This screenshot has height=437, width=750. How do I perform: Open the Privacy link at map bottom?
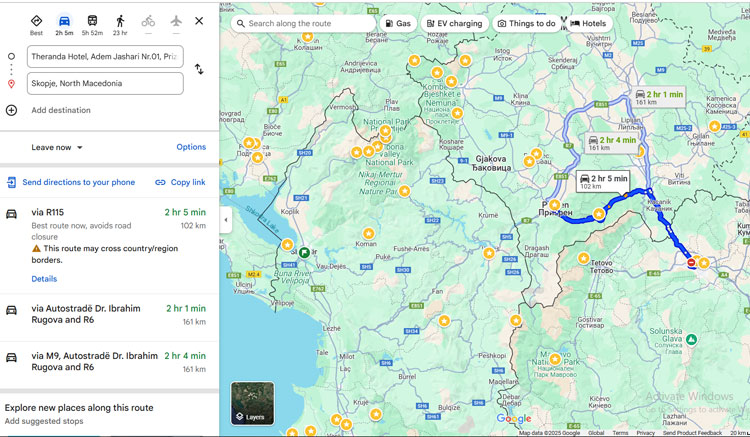point(645,433)
